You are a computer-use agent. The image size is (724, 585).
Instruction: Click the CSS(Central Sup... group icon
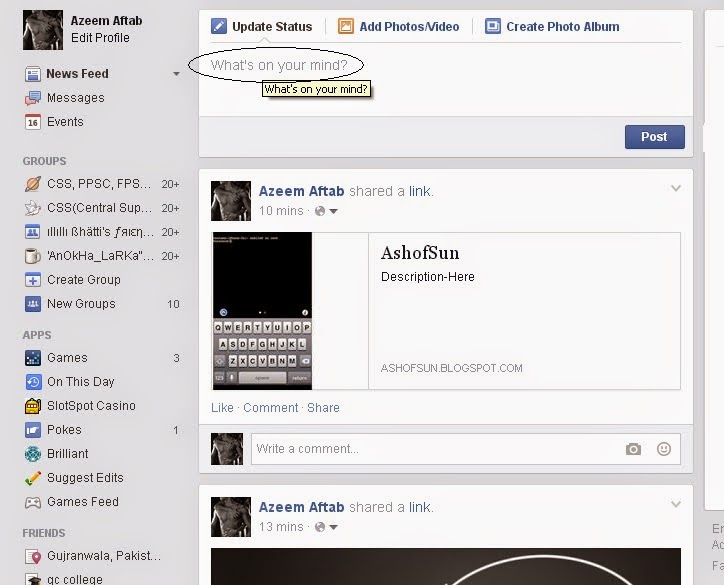[x=33, y=208]
